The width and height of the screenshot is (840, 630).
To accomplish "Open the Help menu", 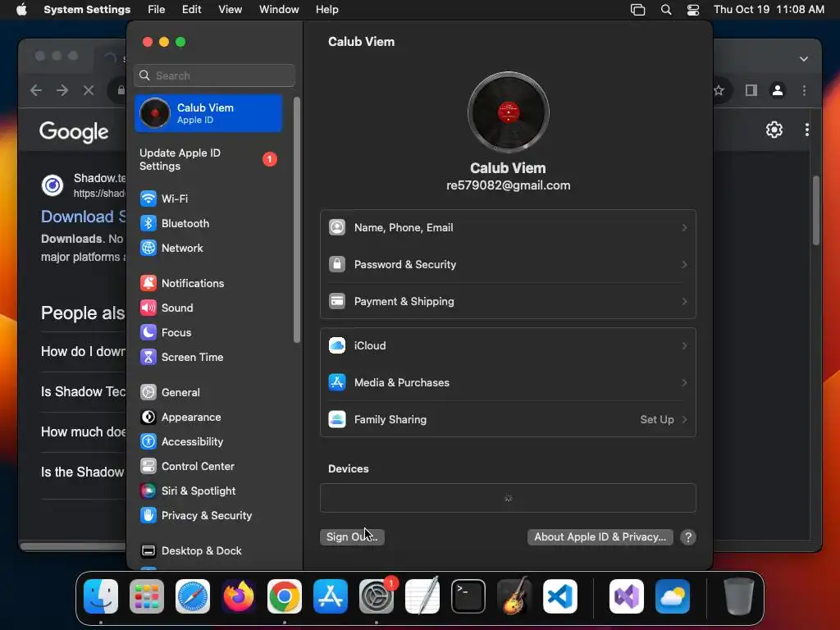I will [x=326, y=10].
